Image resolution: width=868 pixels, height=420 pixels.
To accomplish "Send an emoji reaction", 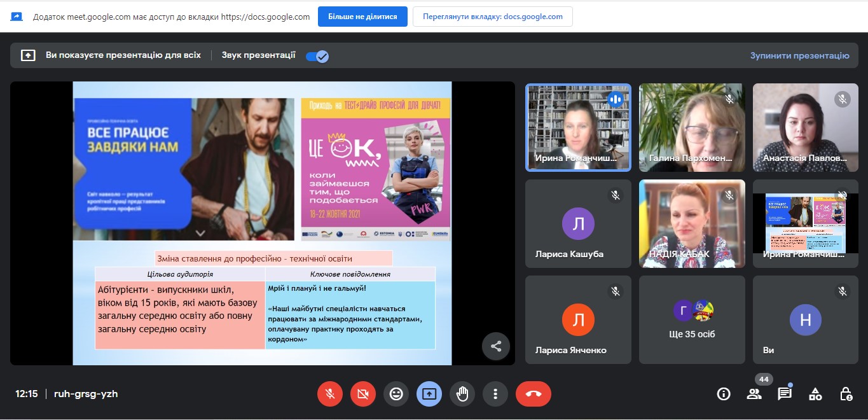I will coord(396,394).
